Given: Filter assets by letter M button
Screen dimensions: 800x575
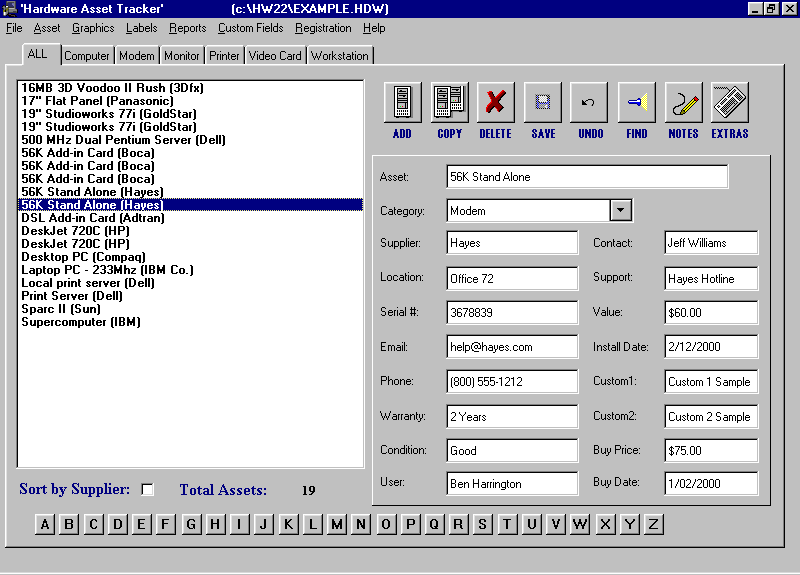Looking at the screenshot, I should point(337,524).
